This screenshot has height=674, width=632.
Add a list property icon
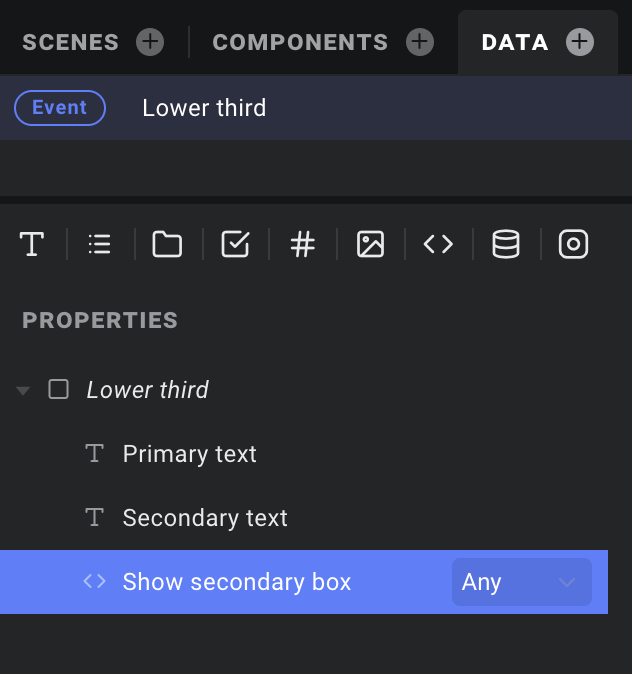(99, 244)
